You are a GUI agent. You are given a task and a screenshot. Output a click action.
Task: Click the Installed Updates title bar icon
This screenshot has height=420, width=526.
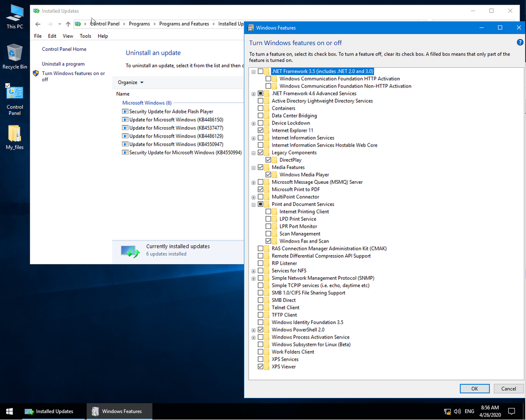click(36, 10)
